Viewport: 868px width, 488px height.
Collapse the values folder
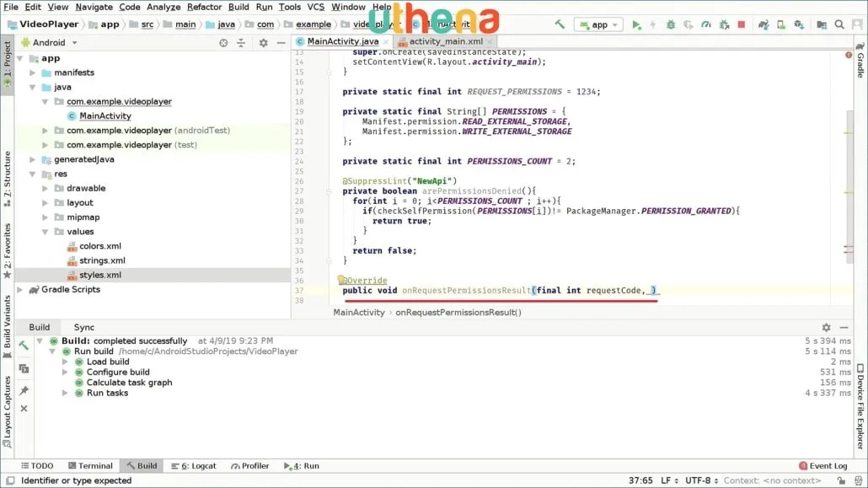pos(46,232)
